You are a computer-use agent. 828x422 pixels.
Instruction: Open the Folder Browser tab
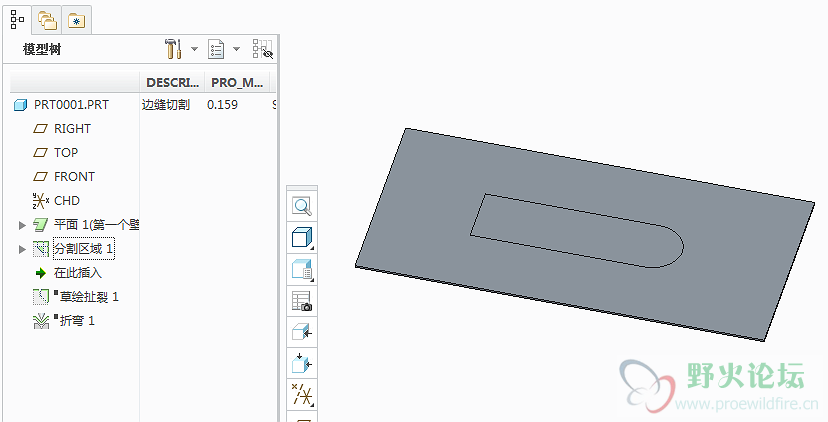point(47,21)
